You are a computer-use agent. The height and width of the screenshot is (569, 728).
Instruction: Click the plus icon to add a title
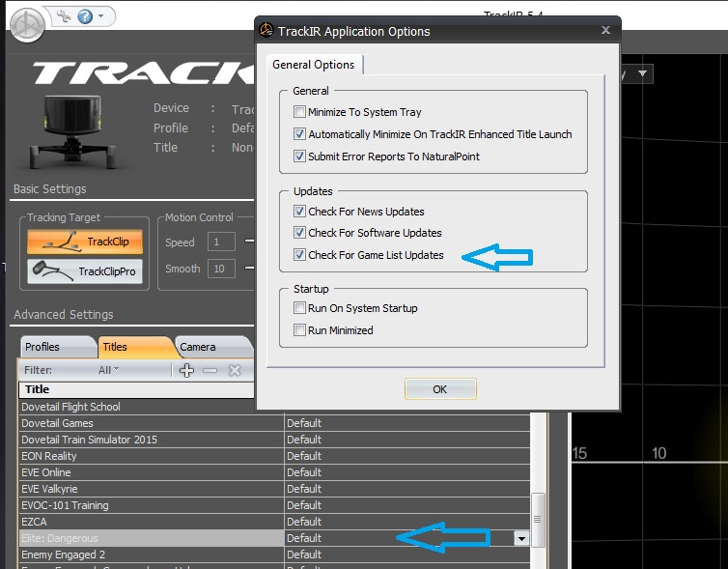[186, 370]
